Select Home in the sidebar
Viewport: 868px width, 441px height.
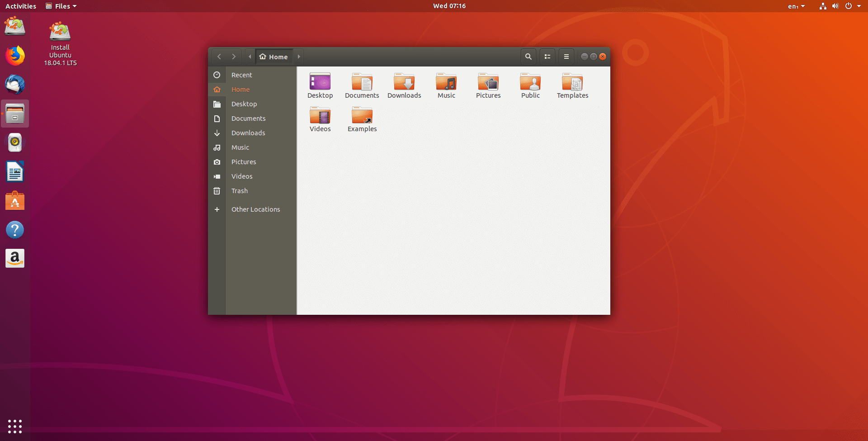pyautogui.click(x=252, y=90)
